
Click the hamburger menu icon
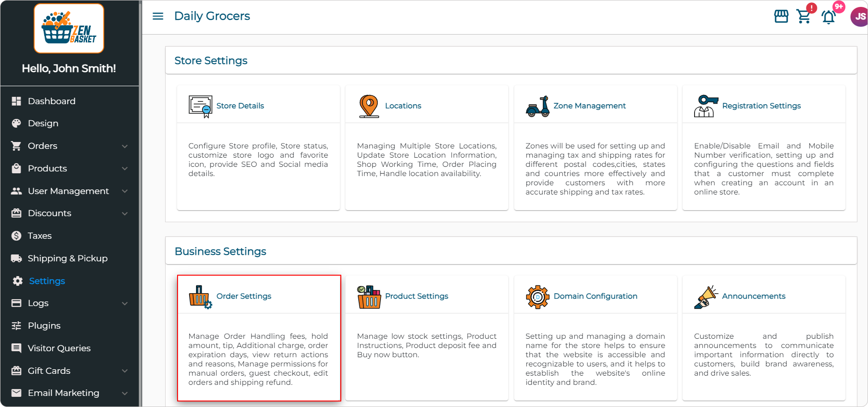click(158, 16)
